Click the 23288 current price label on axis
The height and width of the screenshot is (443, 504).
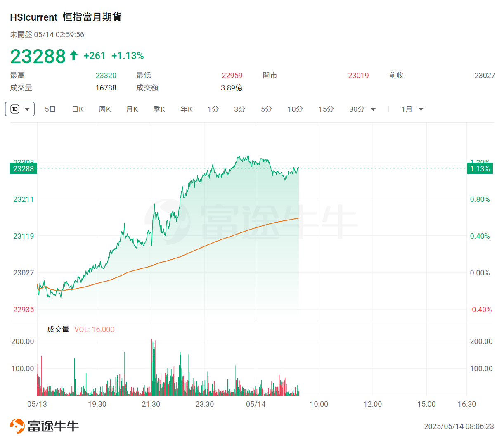click(x=24, y=169)
